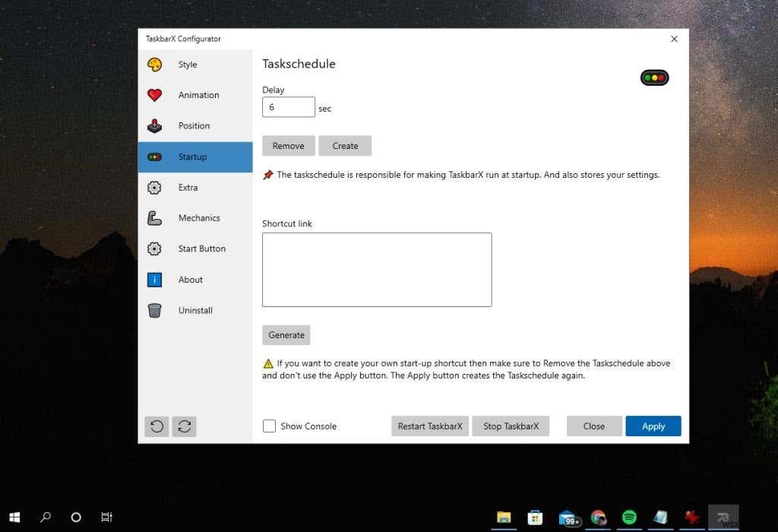Open Spotify from the taskbar
This screenshot has width=778, height=532.
click(x=631, y=518)
